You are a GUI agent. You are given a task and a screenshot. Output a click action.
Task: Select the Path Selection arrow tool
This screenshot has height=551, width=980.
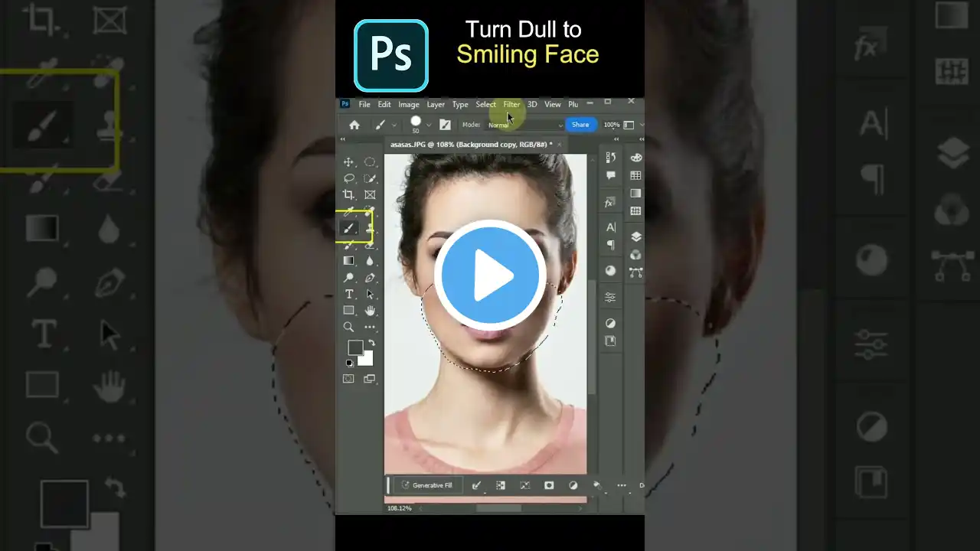click(x=370, y=295)
